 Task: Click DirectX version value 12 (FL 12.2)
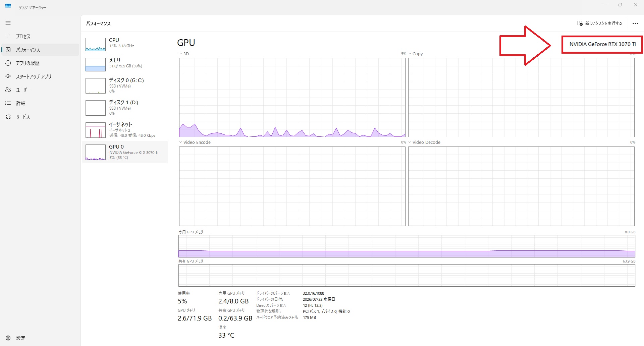(x=313, y=305)
